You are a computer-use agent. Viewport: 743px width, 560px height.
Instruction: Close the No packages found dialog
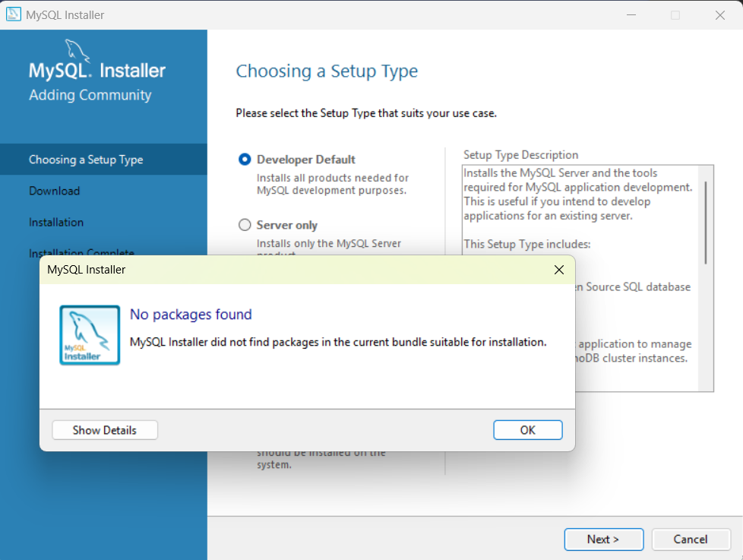[558, 270]
